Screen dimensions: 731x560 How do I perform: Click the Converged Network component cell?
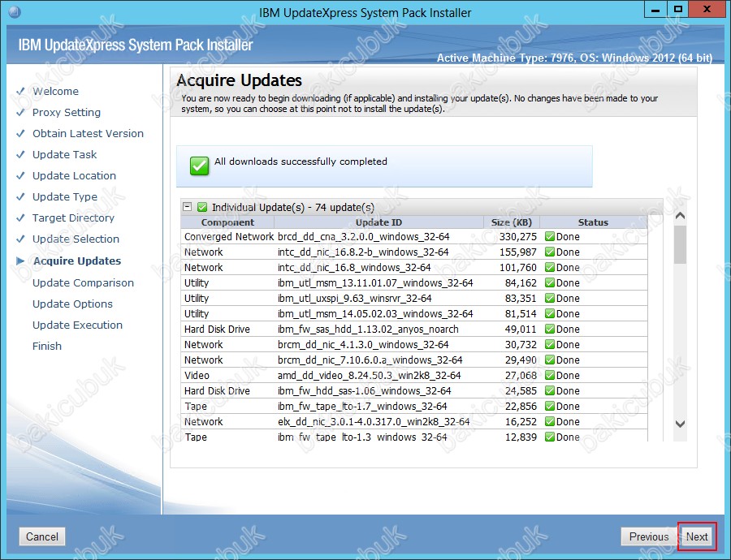[x=229, y=237]
